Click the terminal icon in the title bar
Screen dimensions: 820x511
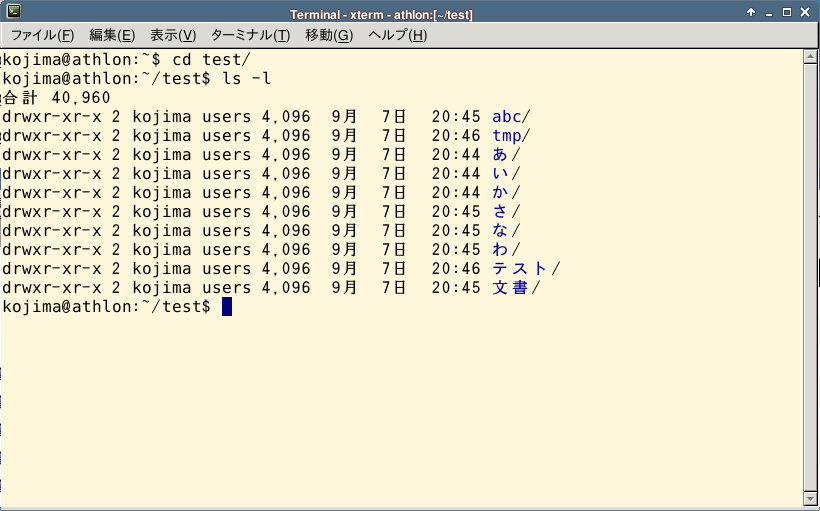(x=14, y=12)
